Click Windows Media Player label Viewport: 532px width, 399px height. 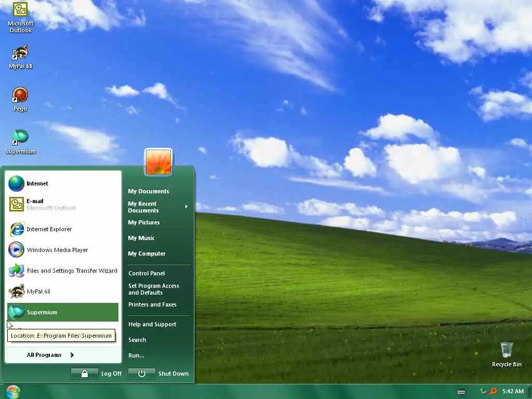click(57, 250)
